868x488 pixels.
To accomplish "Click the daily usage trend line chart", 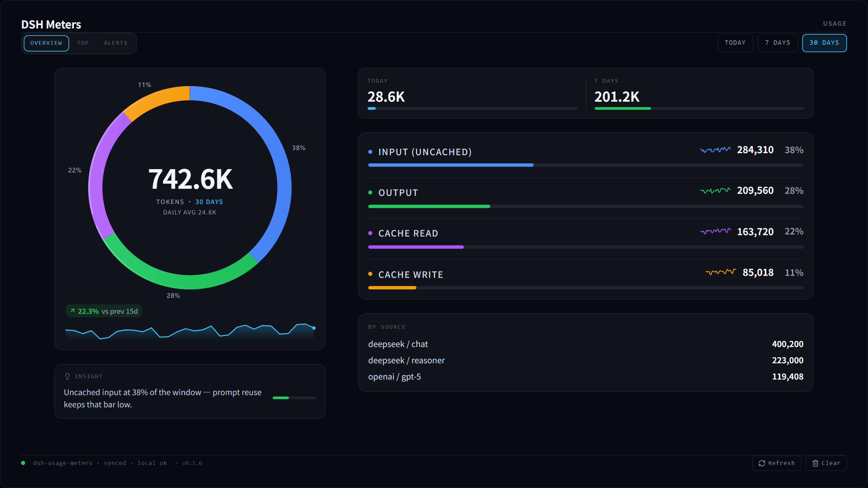I will click(x=190, y=331).
